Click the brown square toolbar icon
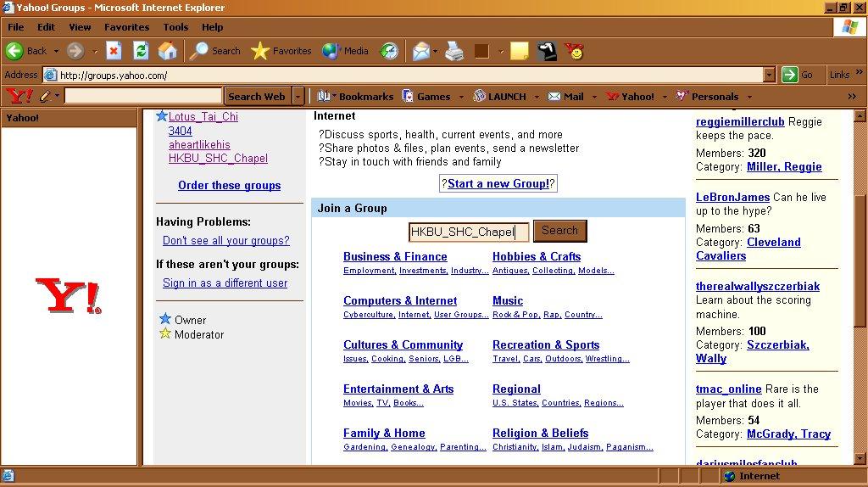 pos(481,52)
